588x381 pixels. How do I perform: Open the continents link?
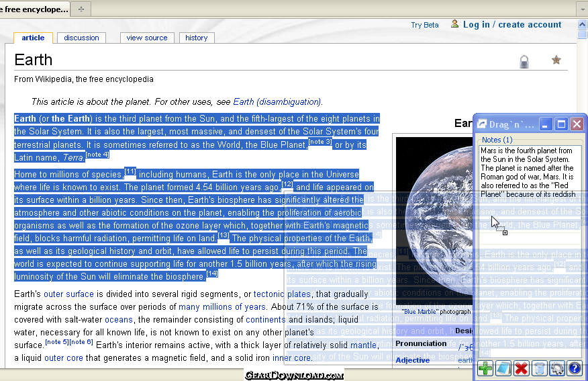coord(266,319)
